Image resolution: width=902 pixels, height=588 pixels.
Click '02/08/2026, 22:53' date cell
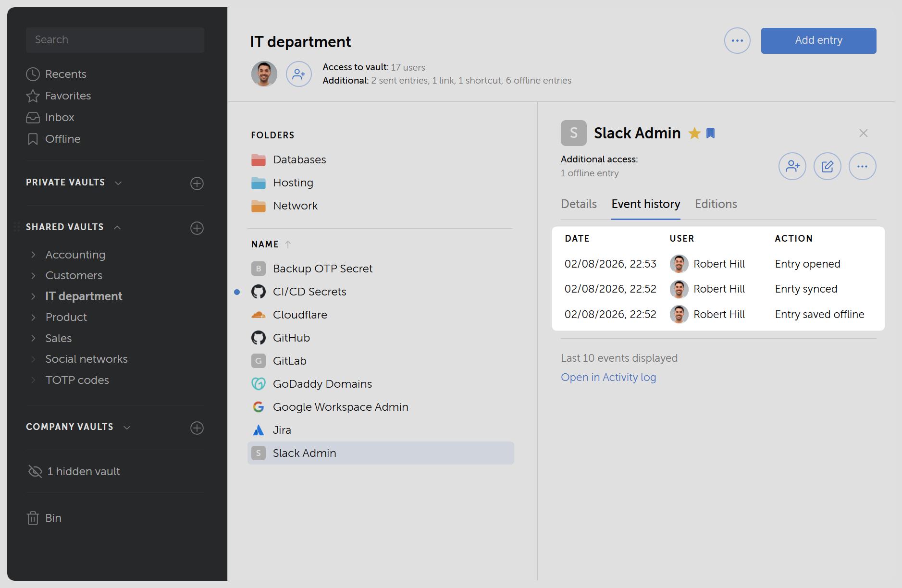click(610, 264)
